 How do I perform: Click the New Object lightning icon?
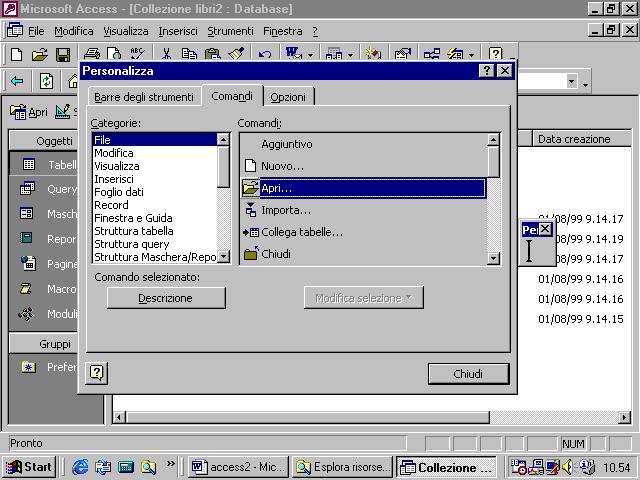click(455, 53)
